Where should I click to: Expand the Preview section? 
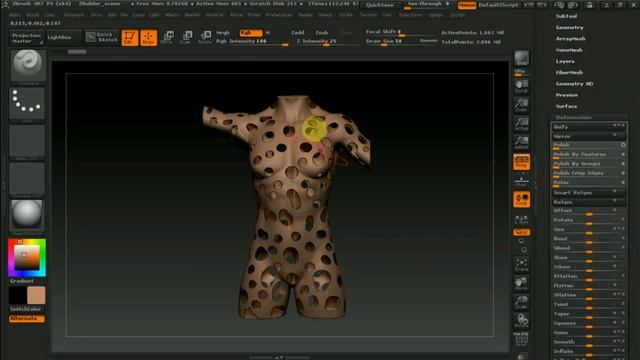coord(567,95)
